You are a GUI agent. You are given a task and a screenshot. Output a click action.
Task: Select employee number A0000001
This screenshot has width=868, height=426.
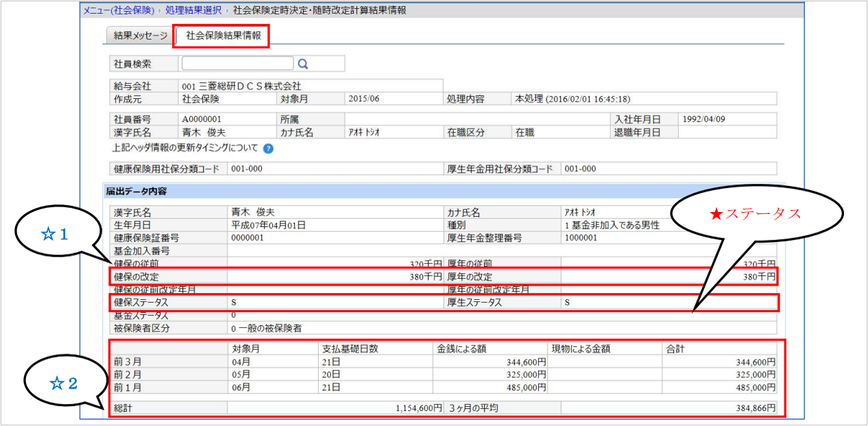[202, 119]
